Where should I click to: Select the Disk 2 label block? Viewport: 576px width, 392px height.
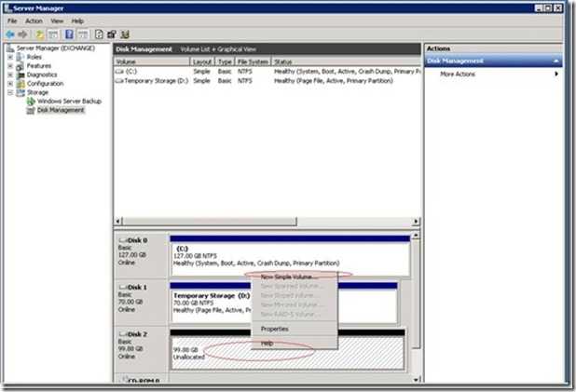tap(141, 349)
